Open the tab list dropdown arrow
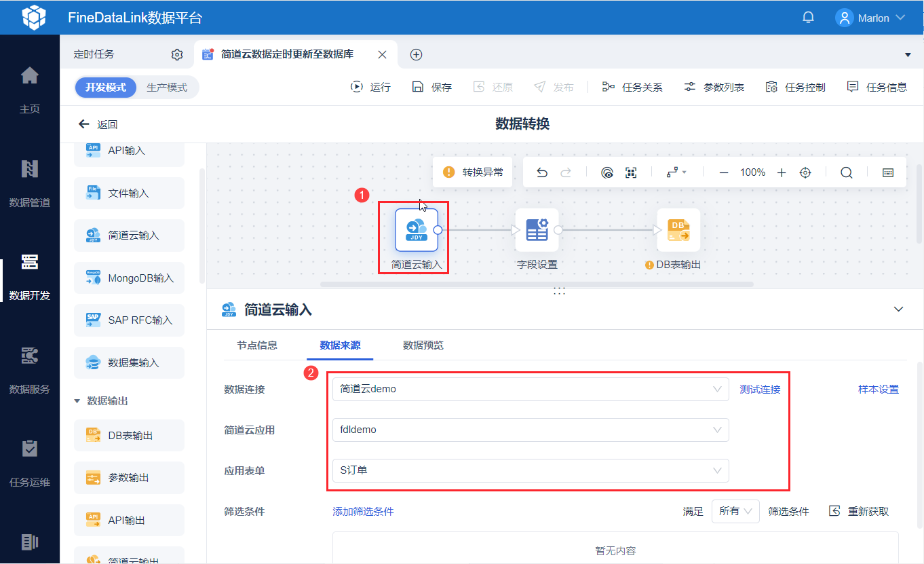This screenshot has width=924, height=564. (908, 54)
